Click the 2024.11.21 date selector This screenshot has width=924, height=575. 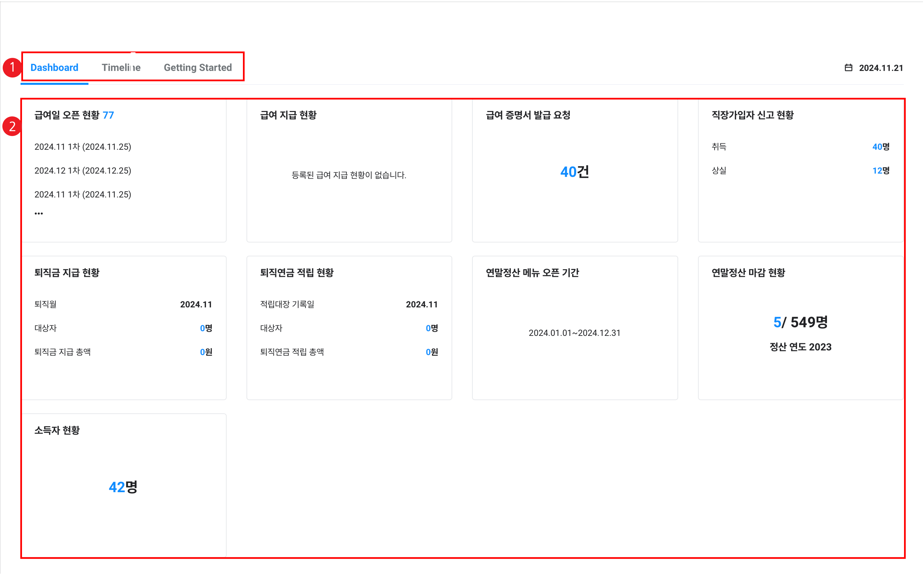(881, 68)
